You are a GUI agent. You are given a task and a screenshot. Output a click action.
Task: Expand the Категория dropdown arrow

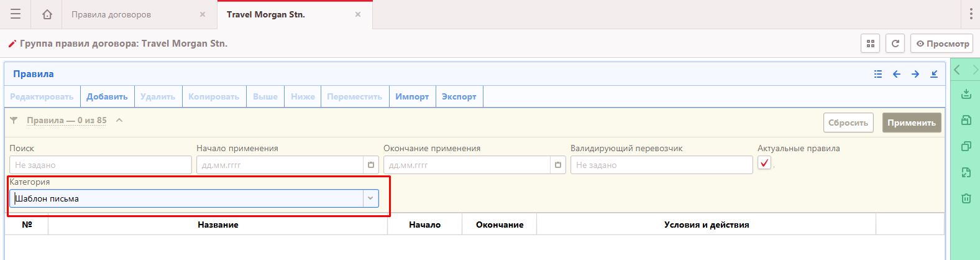370,198
